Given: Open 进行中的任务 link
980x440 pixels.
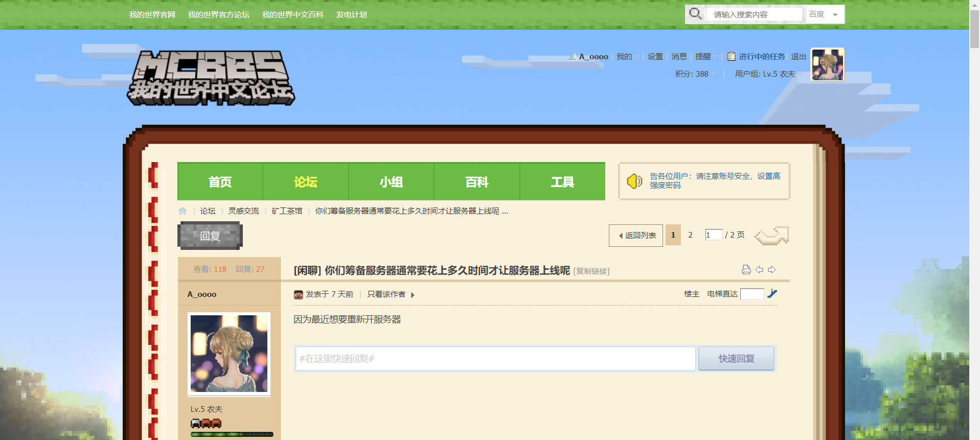Looking at the screenshot, I should (x=762, y=57).
